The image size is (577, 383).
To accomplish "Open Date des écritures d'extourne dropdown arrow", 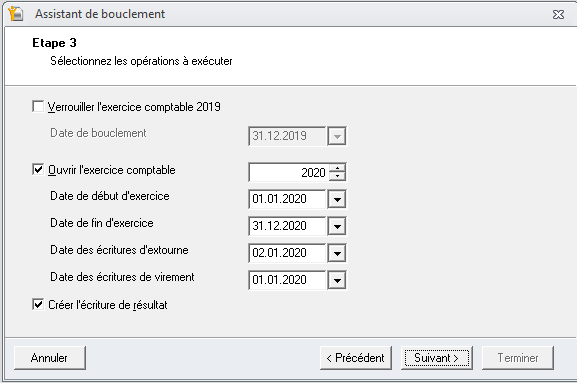I will click(337, 253).
